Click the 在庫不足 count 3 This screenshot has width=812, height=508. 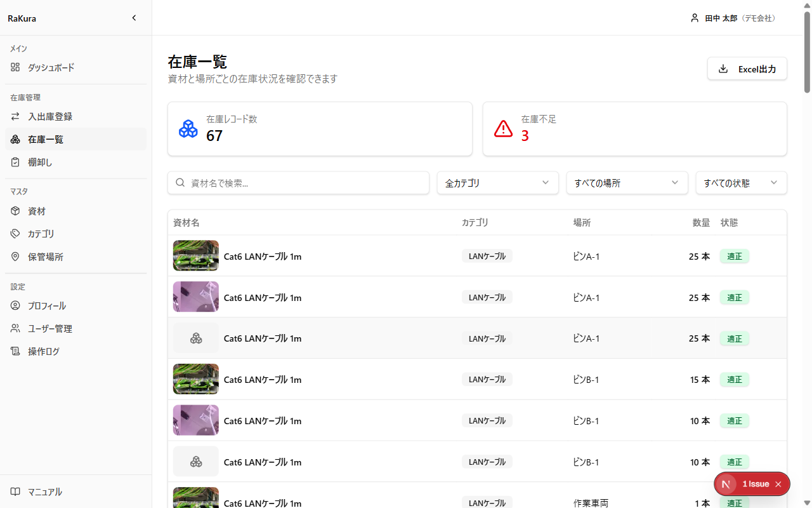tap(525, 136)
